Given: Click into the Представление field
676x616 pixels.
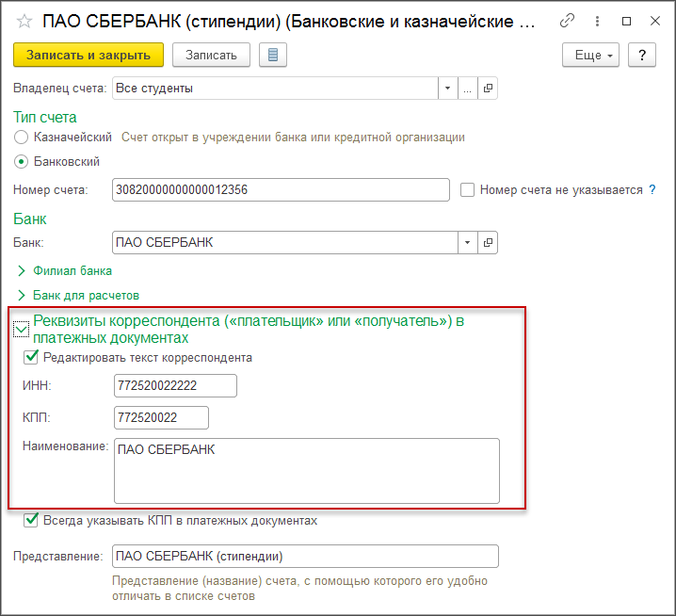Looking at the screenshot, I should tap(305, 557).
